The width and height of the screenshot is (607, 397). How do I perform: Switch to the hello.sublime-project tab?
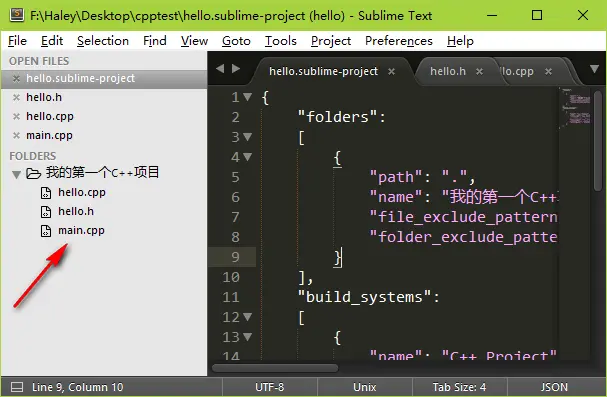pyautogui.click(x=323, y=71)
